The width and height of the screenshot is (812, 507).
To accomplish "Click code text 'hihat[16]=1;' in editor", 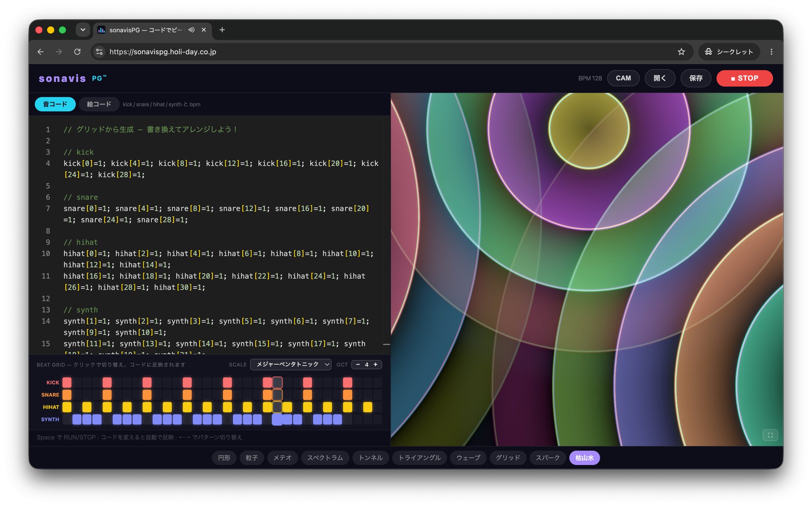I will [89, 276].
